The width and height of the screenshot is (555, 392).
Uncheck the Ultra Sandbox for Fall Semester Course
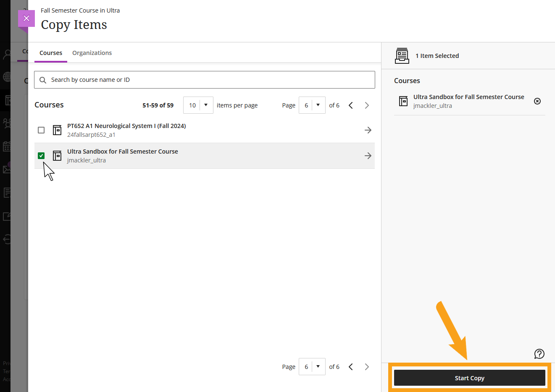41,155
